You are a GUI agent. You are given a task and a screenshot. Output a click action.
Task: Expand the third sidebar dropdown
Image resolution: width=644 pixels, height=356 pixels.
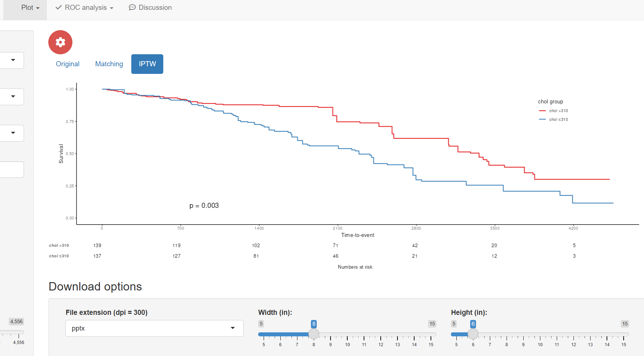point(13,133)
